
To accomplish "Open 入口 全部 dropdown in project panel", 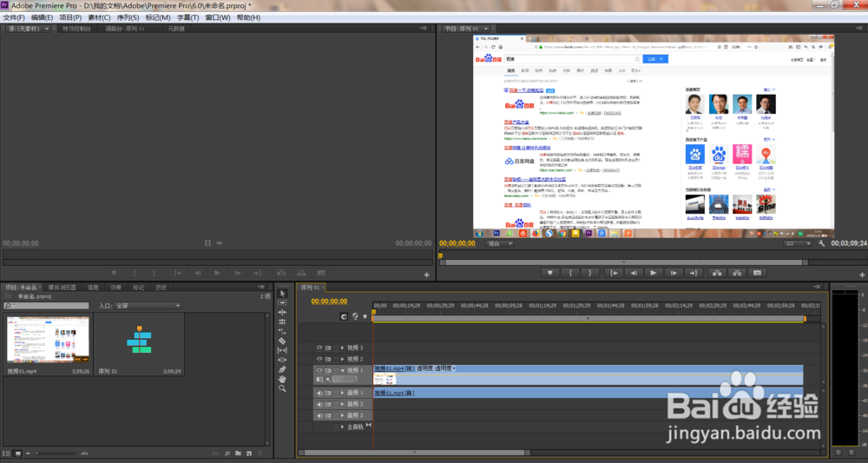I will tap(148, 306).
